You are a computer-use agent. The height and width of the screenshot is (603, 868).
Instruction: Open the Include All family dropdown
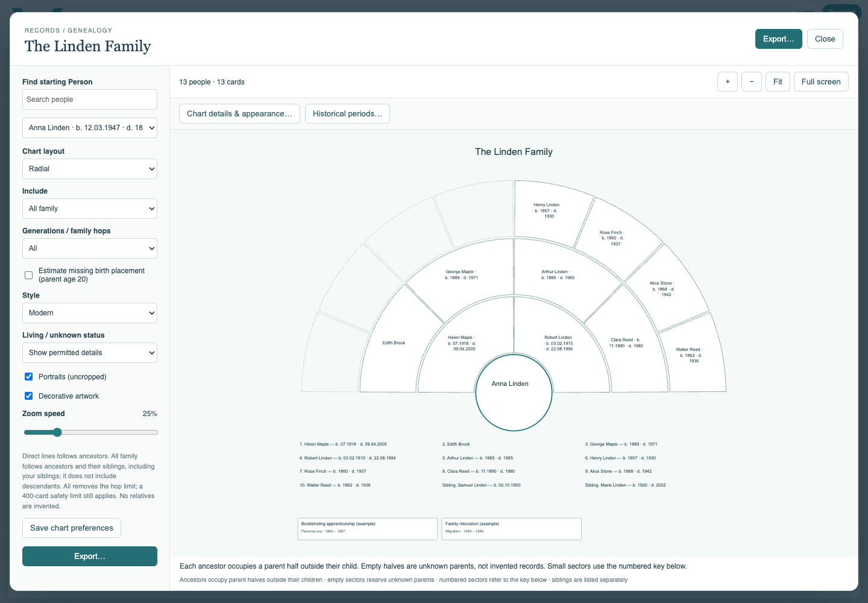90,209
